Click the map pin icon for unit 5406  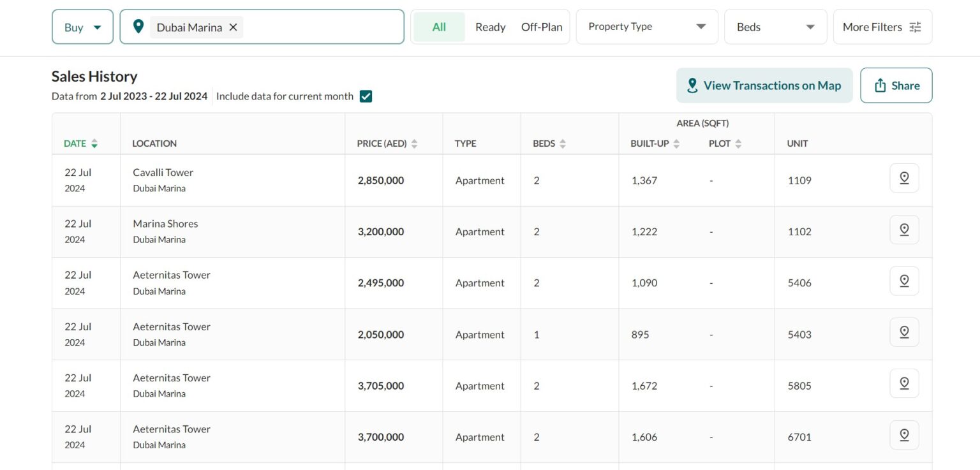coord(904,280)
